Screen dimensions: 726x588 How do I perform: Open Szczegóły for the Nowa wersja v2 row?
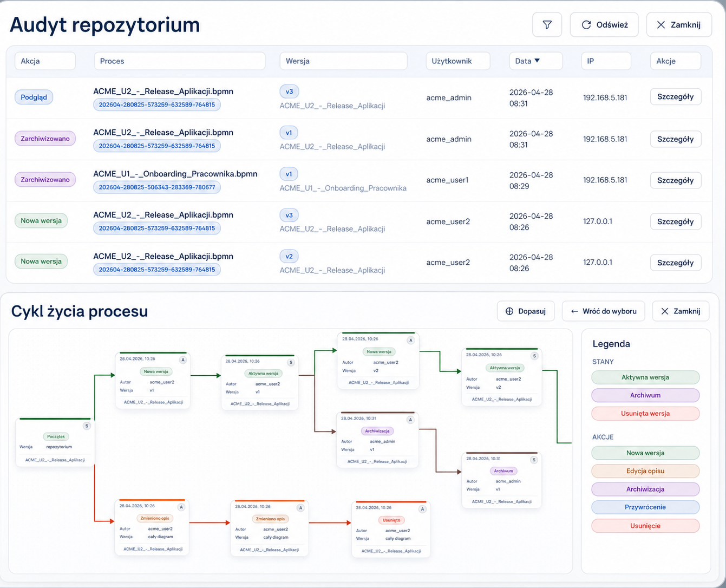coord(676,263)
